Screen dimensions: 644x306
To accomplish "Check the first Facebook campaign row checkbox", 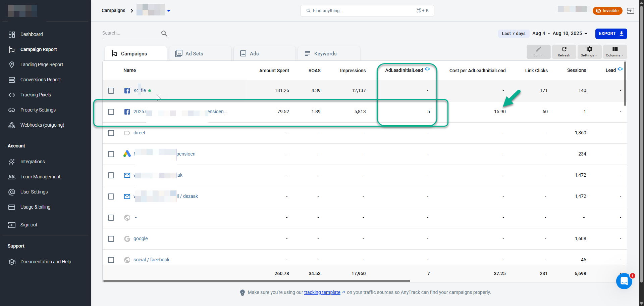I will 111,91.
